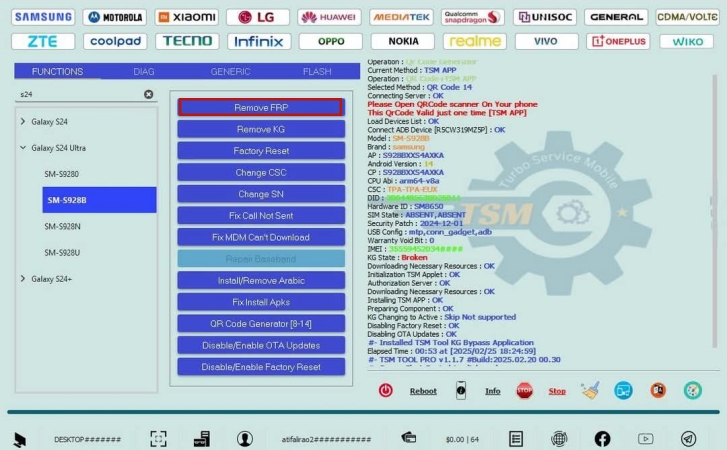This screenshot has width=727, height=450.
Task: Select the Motorola brand logo
Action: [x=115, y=17]
